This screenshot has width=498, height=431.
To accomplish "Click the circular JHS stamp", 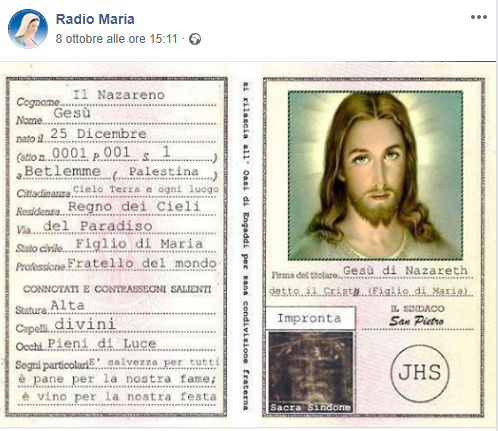I will (x=420, y=373).
